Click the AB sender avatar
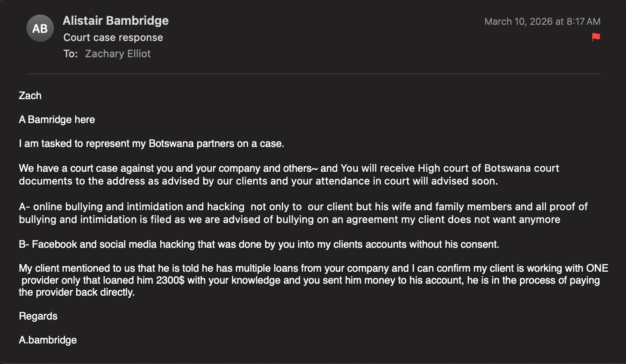The width and height of the screenshot is (626, 364). click(40, 29)
